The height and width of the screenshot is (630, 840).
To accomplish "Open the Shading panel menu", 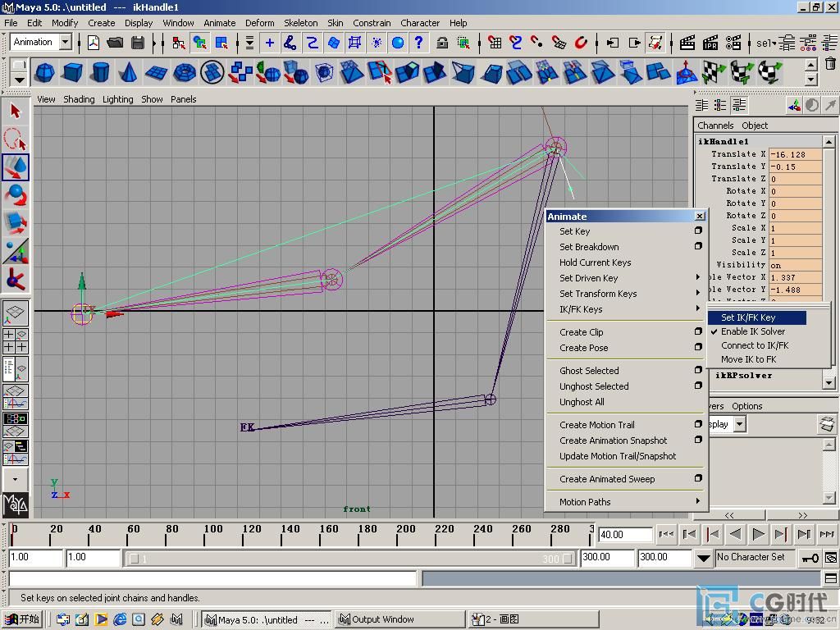I will 79,99.
